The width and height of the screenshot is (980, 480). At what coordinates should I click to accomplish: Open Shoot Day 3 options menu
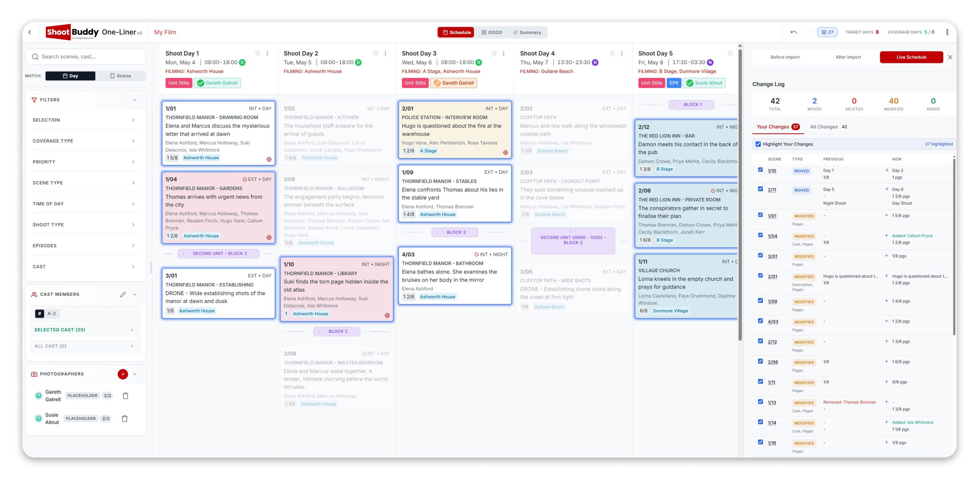(504, 53)
